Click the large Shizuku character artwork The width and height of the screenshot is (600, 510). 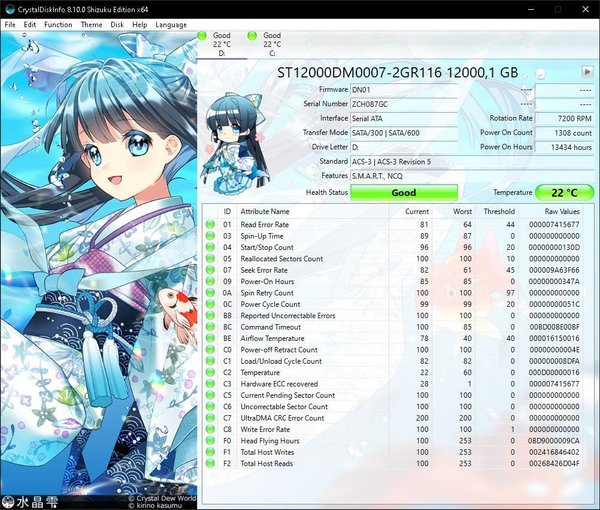[99, 270]
